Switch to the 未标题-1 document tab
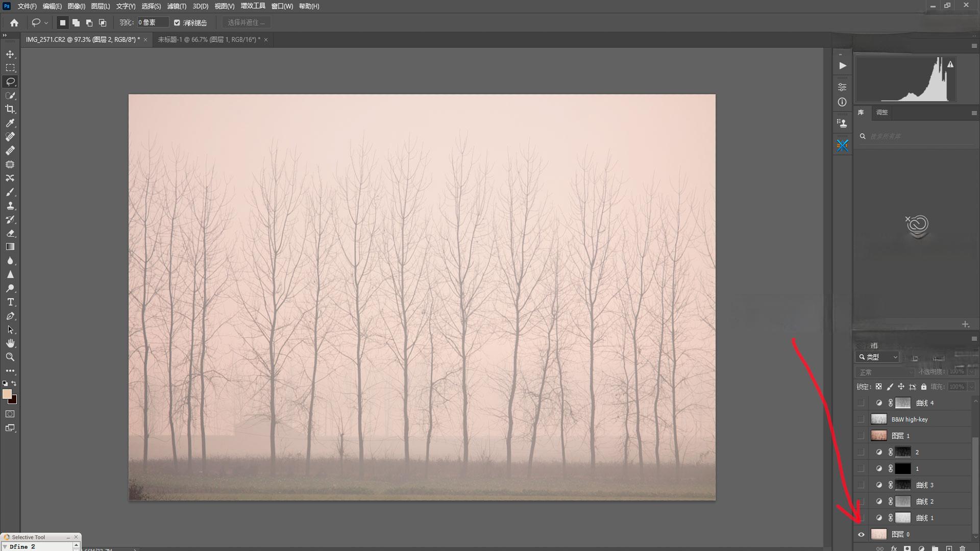 pos(209,39)
